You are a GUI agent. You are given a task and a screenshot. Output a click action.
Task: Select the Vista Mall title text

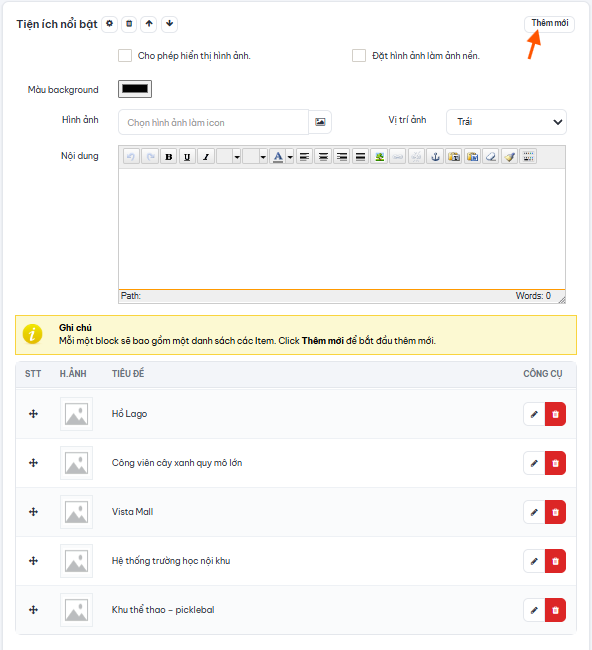pyautogui.click(x=132, y=512)
